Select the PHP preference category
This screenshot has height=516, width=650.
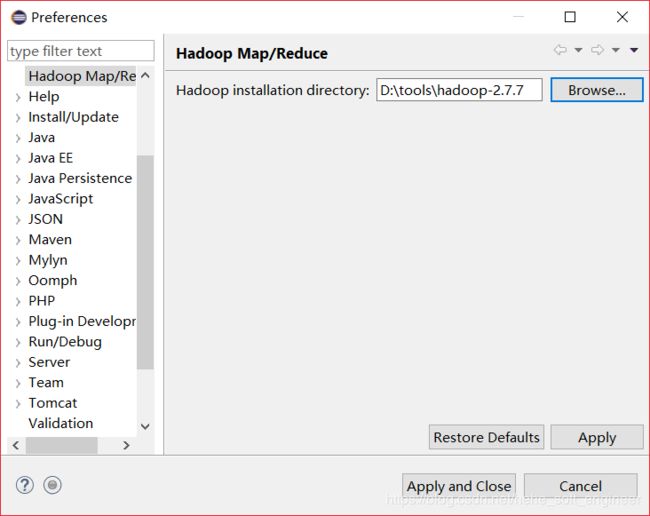tap(41, 300)
